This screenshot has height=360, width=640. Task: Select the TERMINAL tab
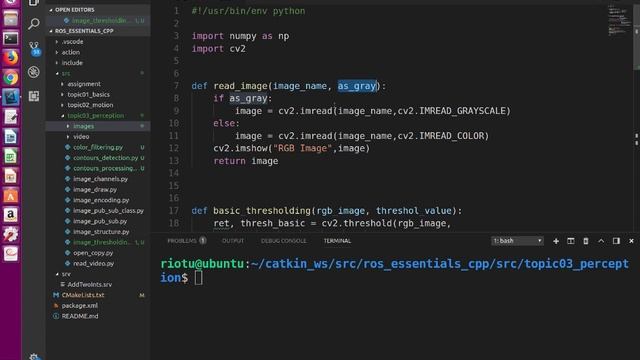[x=337, y=241]
